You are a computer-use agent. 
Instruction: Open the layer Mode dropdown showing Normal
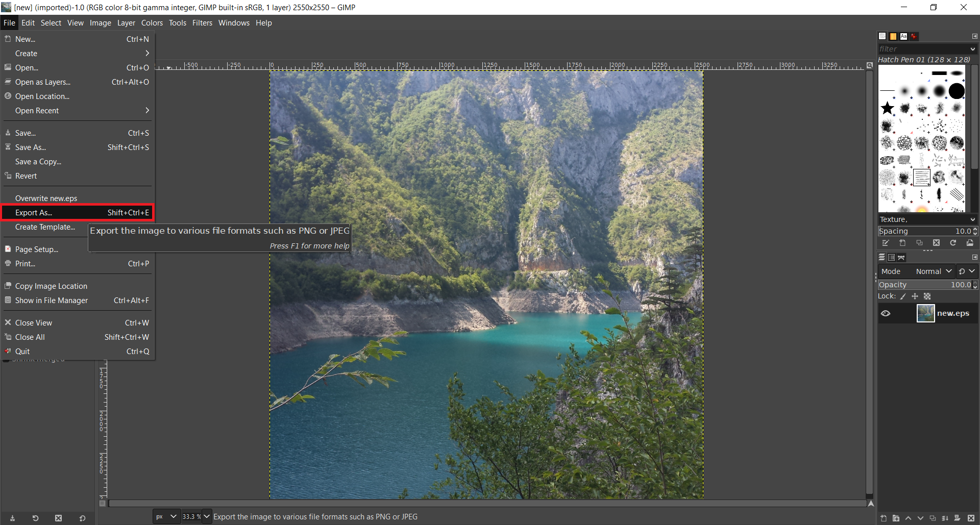point(933,271)
